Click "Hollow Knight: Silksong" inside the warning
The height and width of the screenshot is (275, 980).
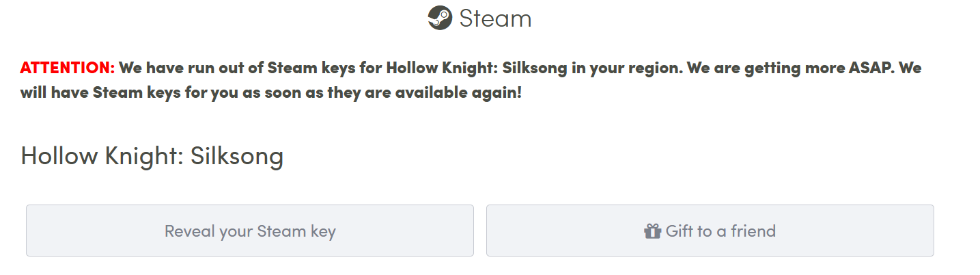tap(477, 68)
